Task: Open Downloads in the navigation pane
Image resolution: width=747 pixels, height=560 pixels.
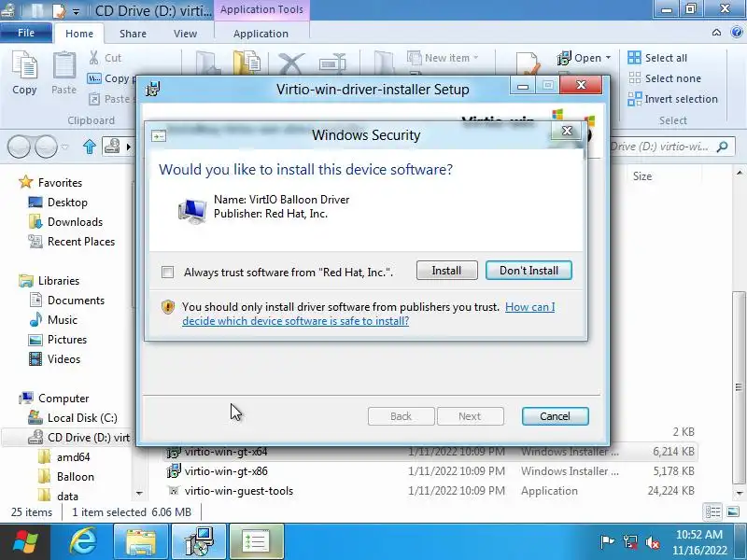Action: (65, 222)
